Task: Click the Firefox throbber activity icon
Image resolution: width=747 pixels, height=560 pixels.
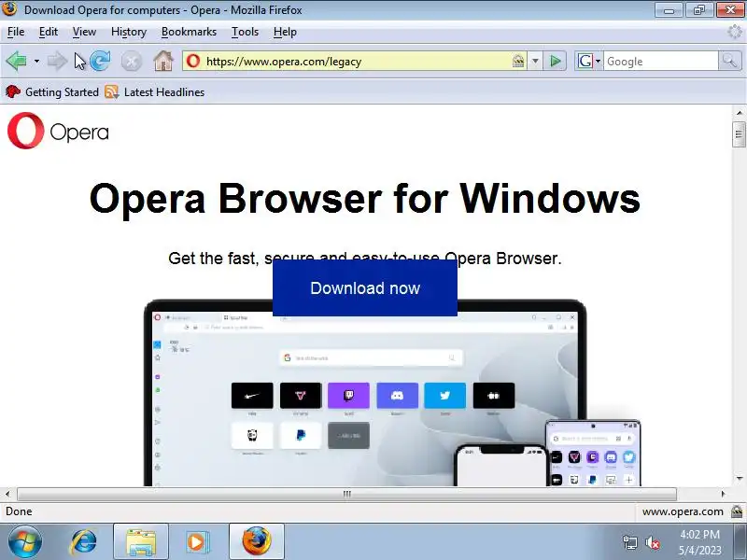Action: 735,32
